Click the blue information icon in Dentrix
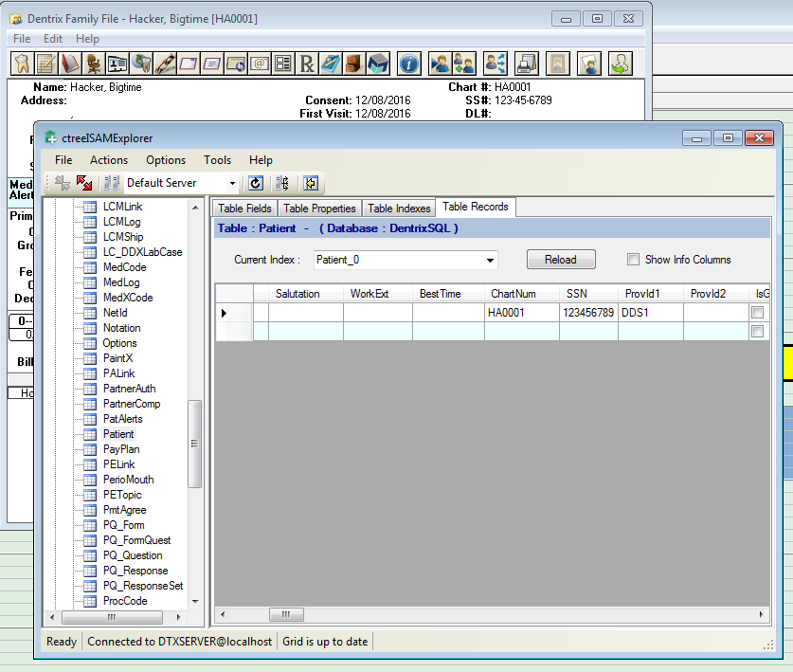 coord(409,64)
